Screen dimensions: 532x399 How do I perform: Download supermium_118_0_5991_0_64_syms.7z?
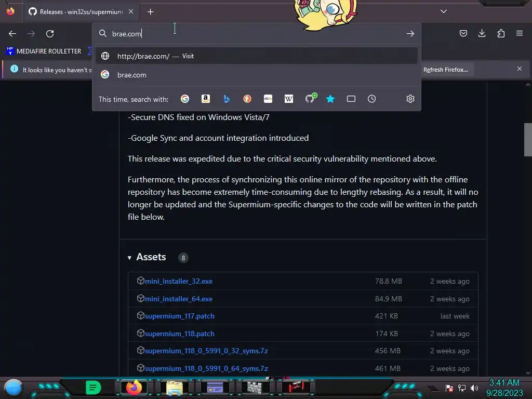(206, 368)
